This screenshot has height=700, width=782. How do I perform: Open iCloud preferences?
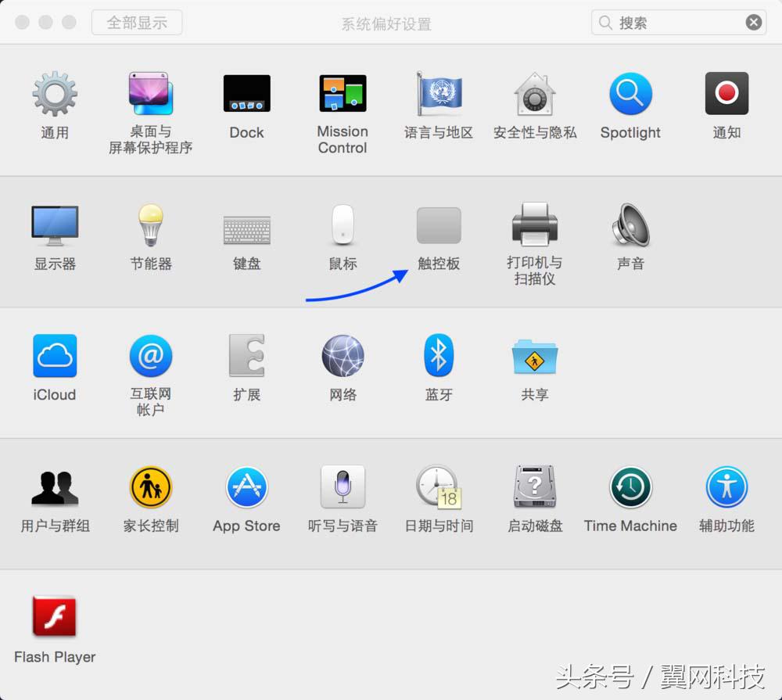54,356
